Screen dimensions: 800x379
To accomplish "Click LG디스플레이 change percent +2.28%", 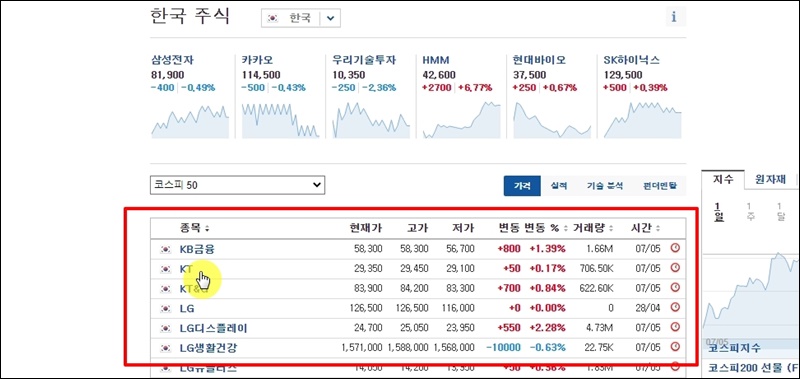I will [x=547, y=328].
